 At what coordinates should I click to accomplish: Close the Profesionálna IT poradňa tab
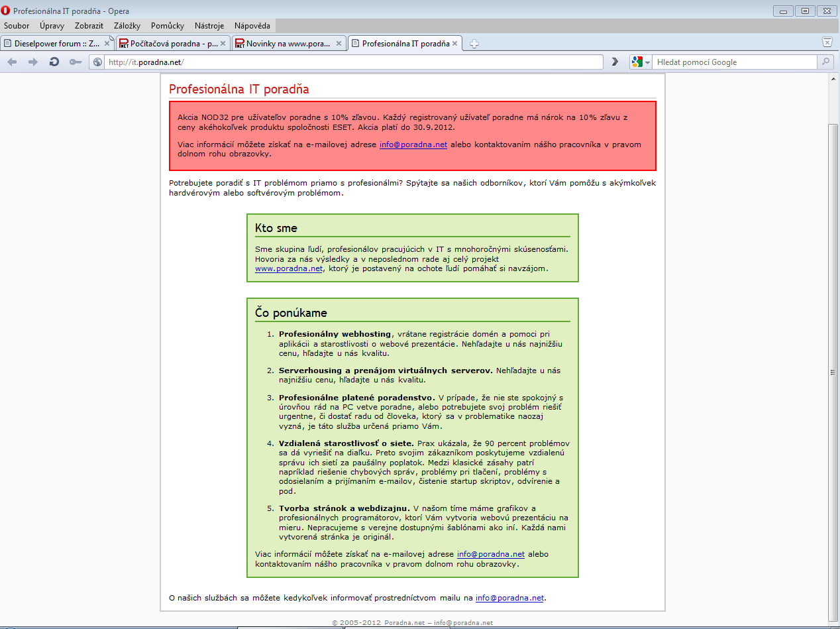[x=455, y=44]
